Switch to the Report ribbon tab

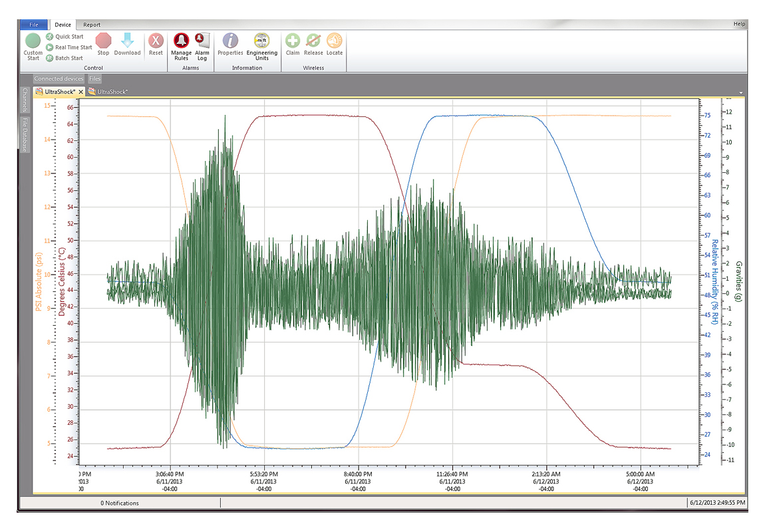[92, 25]
